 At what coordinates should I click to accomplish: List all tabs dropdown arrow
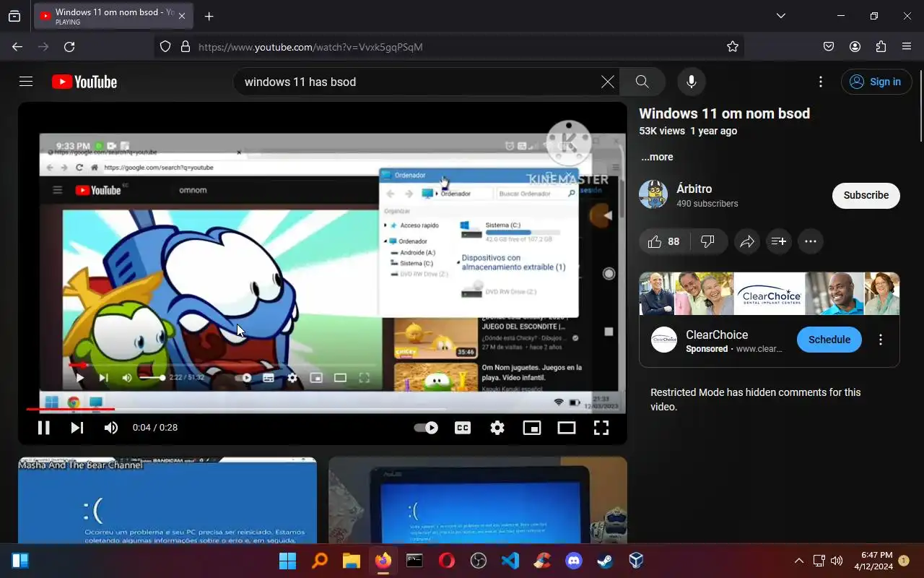[781, 16]
